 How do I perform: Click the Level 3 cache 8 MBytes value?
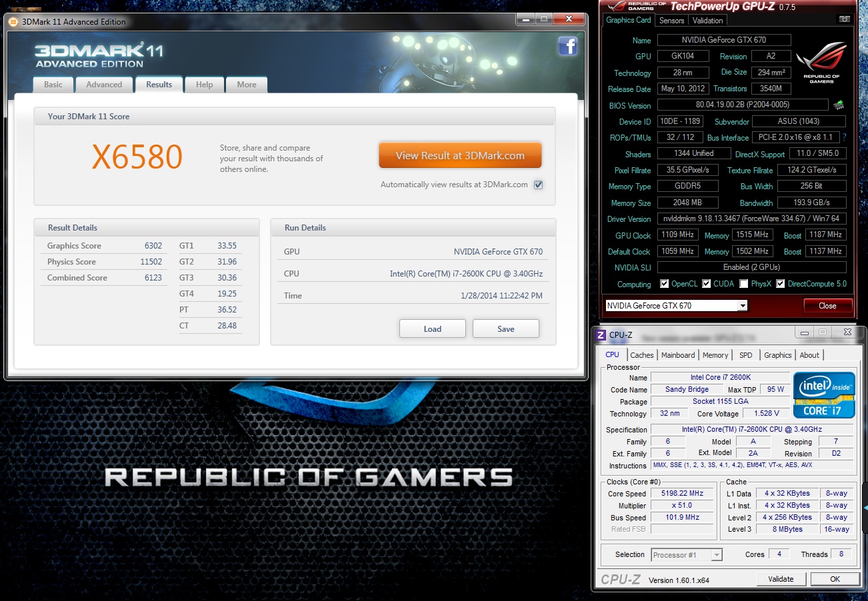[x=788, y=529]
